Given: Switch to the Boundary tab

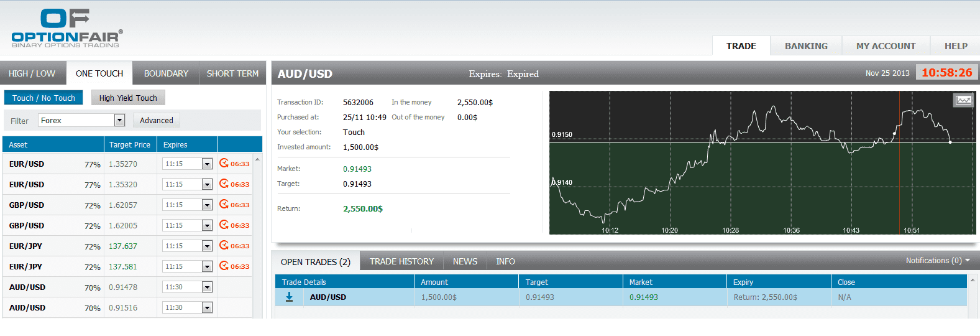Looking at the screenshot, I should pos(166,73).
